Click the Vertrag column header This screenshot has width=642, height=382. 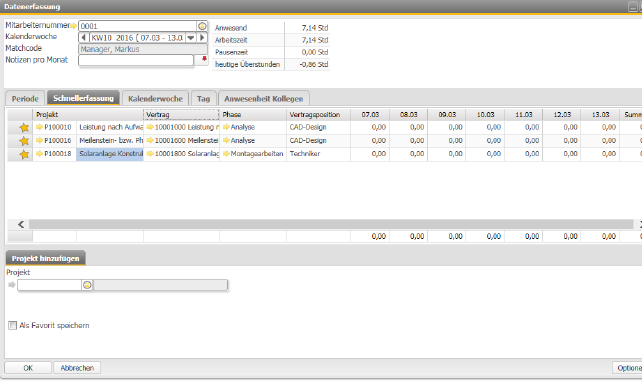click(181, 115)
